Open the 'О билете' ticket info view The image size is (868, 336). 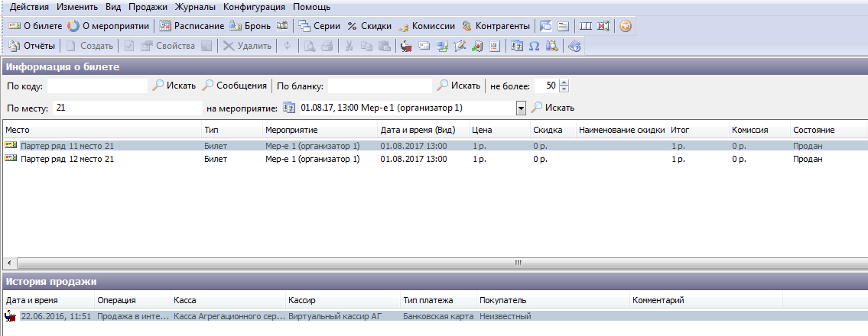tap(35, 25)
